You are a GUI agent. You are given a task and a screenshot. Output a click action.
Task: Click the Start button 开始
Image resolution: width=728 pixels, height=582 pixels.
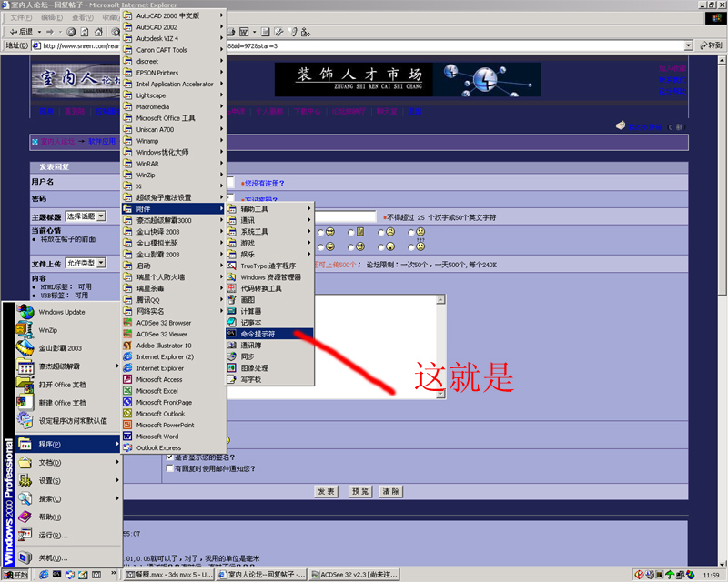(15, 575)
